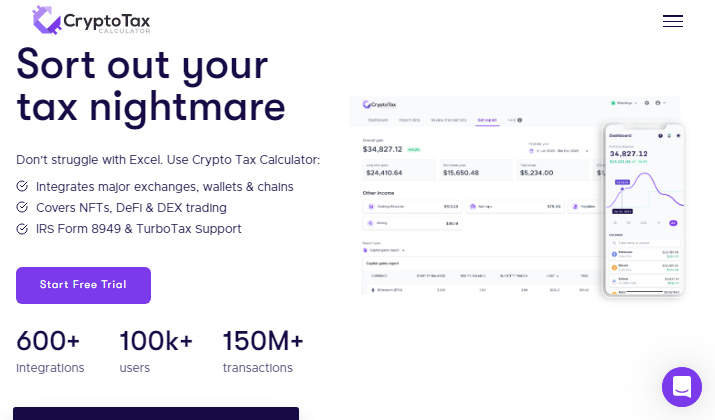Viewport: 715px width, 420px height.
Task: Click the $15,650.48 gains card
Action: [x=476, y=170]
